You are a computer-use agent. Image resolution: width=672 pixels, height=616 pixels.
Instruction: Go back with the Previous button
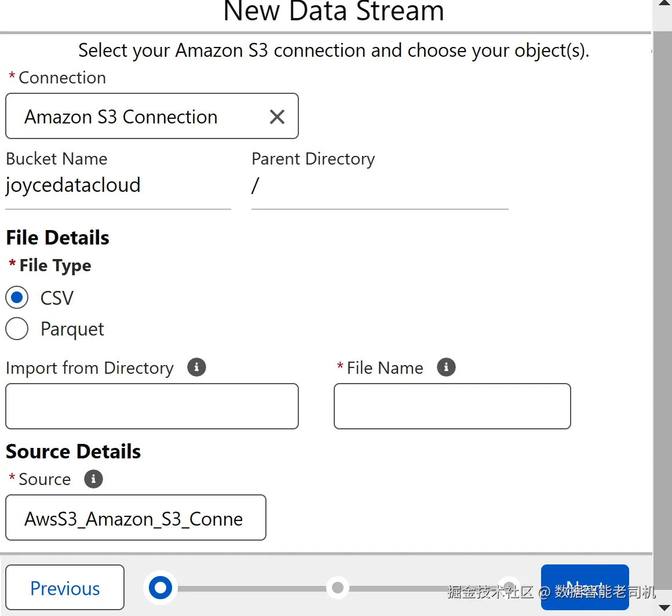[x=65, y=587]
